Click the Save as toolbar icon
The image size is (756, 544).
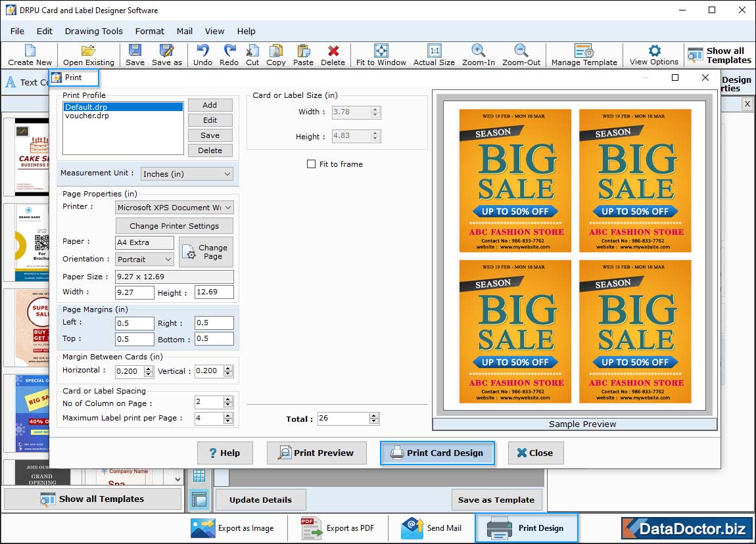(167, 55)
